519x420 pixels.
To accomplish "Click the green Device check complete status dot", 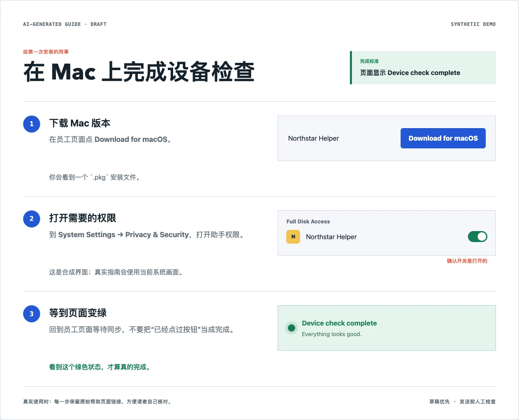I will point(292,328).
